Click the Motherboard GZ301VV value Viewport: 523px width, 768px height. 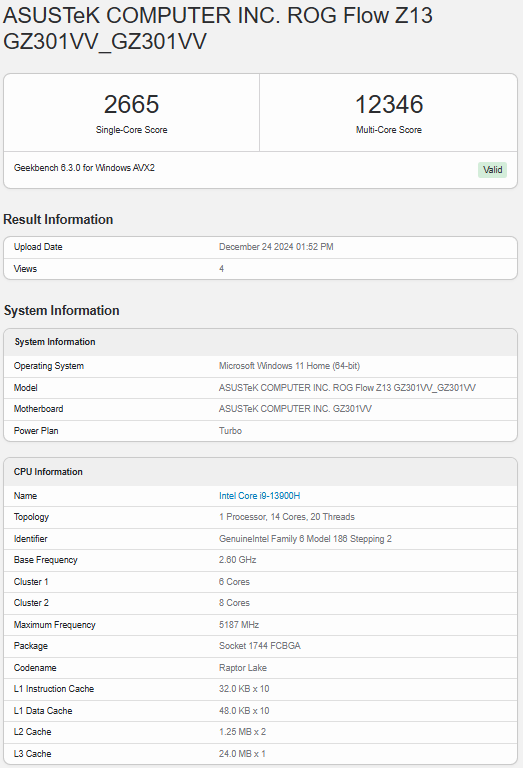point(295,408)
